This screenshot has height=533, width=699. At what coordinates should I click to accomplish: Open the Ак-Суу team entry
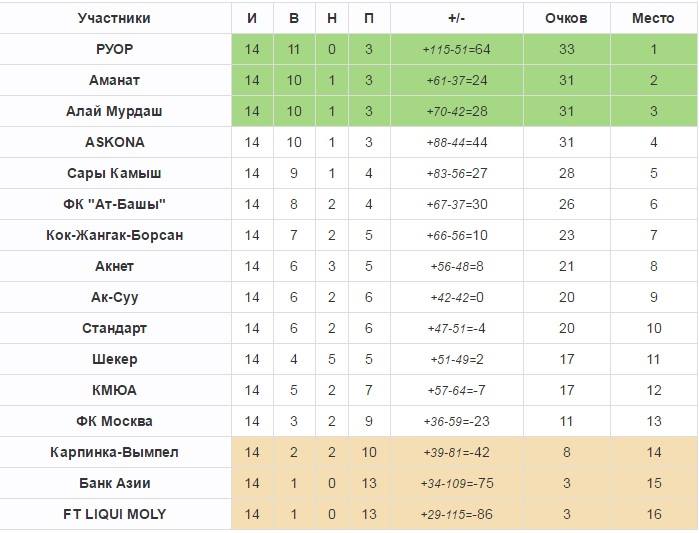pyautogui.click(x=114, y=297)
